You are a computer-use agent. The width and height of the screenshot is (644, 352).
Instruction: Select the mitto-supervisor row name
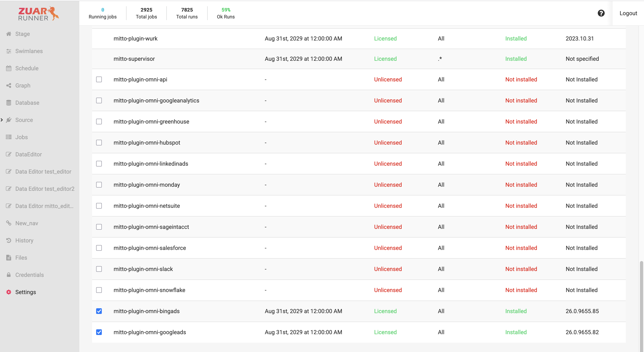click(134, 59)
